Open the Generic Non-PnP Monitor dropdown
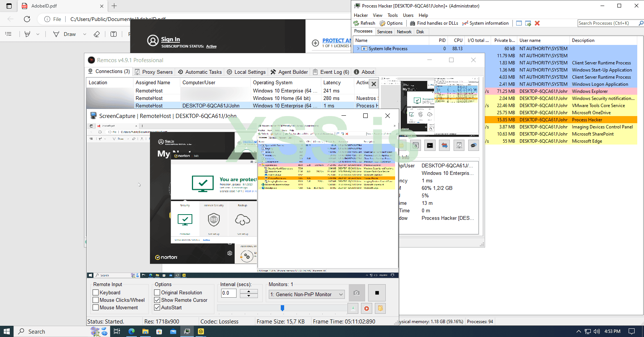 [306, 295]
